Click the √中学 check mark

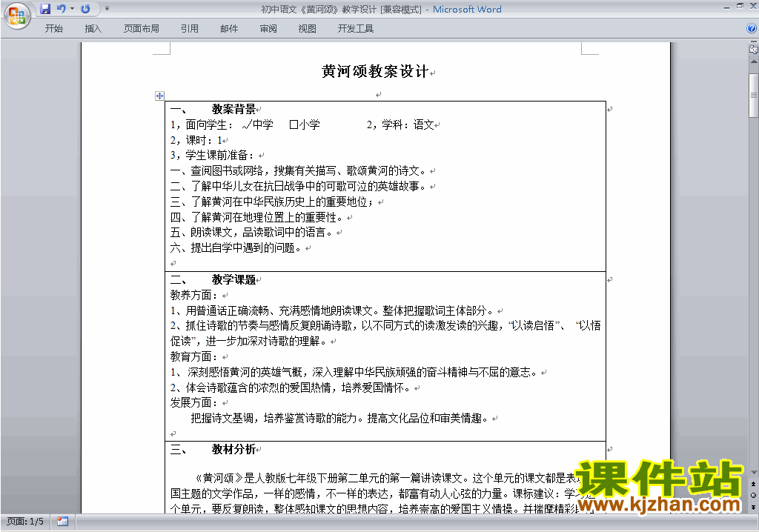pyautogui.click(x=246, y=125)
